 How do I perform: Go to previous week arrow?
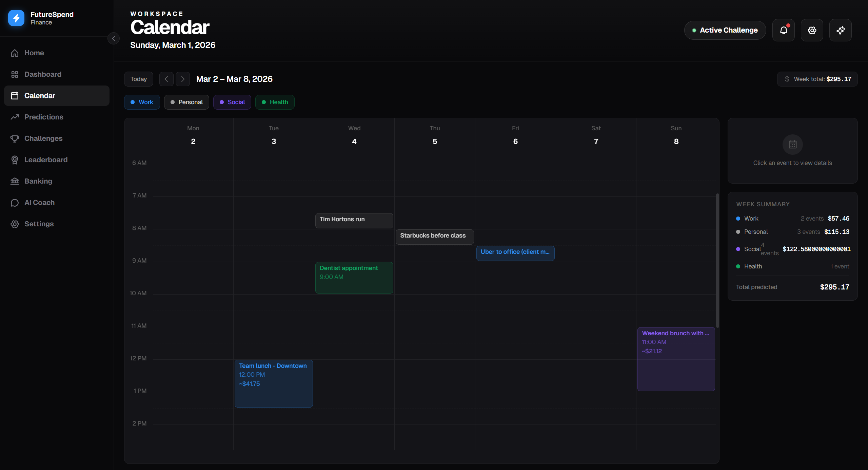(x=166, y=79)
